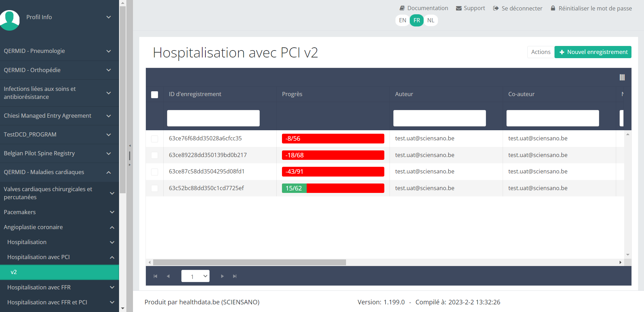Viewport: 644px width, 312px height.
Task: Focus the ID d'enregistrement filter field
Action: coord(213,118)
